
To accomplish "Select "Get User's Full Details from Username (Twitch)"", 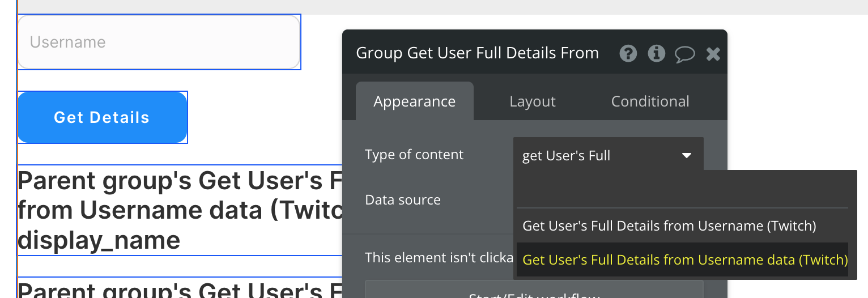I will tap(669, 226).
